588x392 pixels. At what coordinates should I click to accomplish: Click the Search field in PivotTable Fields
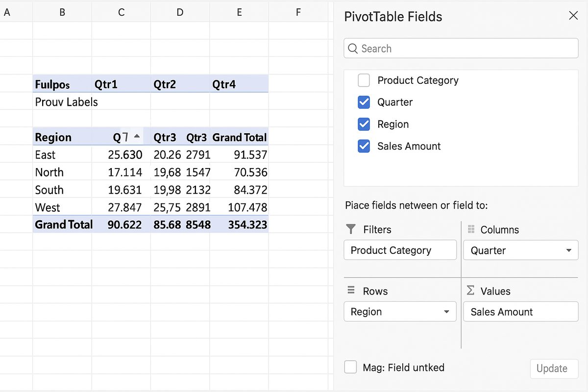(x=461, y=49)
